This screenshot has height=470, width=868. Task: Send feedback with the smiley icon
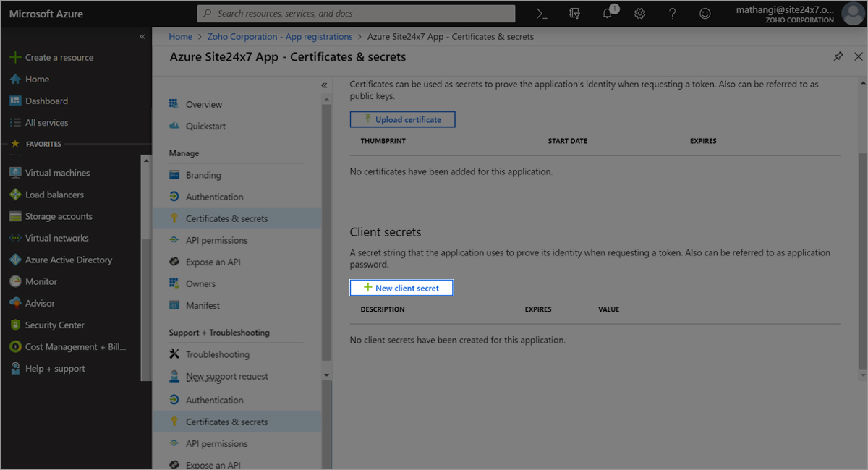(x=705, y=13)
